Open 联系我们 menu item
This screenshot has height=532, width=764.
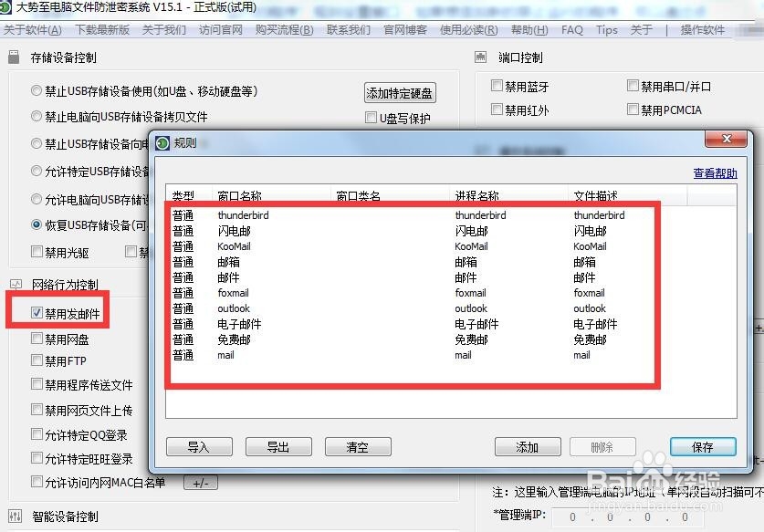click(x=349, y=30)
